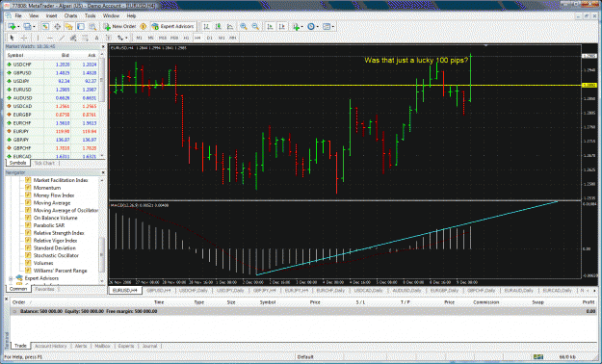Image resolution: width=602 pixels, height=364 pixels.
Task: Toggle the Market Watch window icon
Action: [45, 27]
